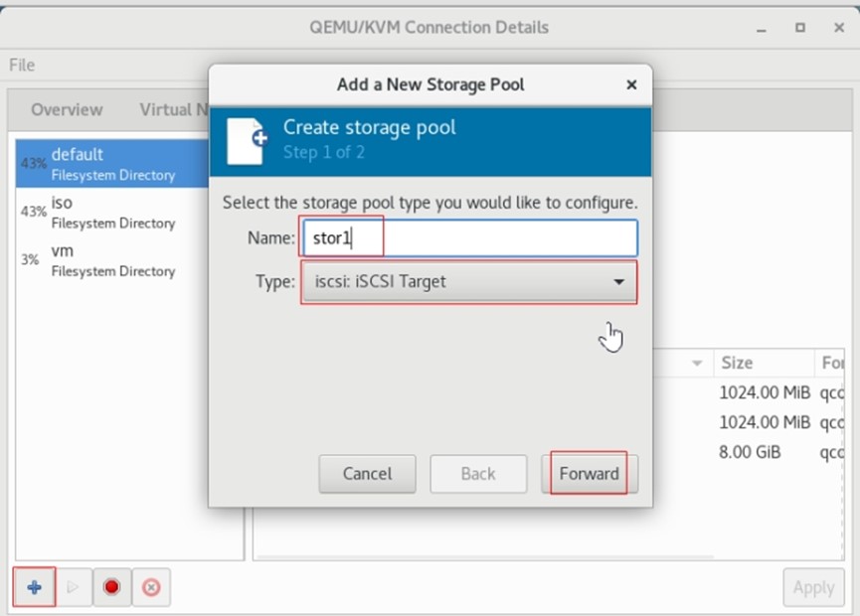Click the new document icon in dialog header
Image resolution: width=860 pixels, height=616 pixels.
248,140
